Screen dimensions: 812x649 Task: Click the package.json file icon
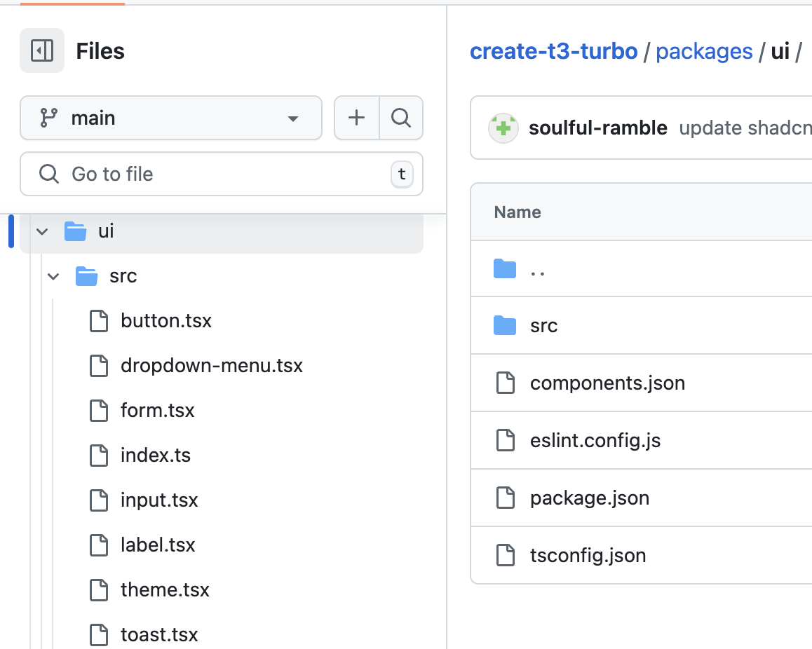point(506,498)
